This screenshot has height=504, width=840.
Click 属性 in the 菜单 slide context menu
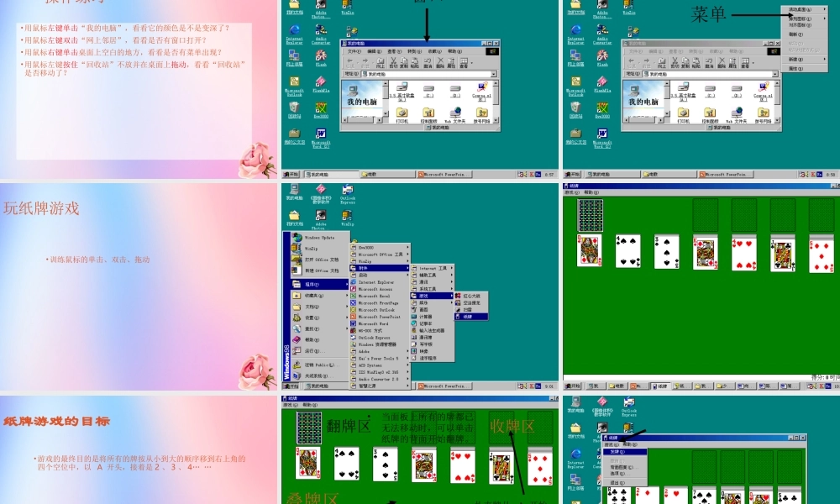click(x=804, y=69)
